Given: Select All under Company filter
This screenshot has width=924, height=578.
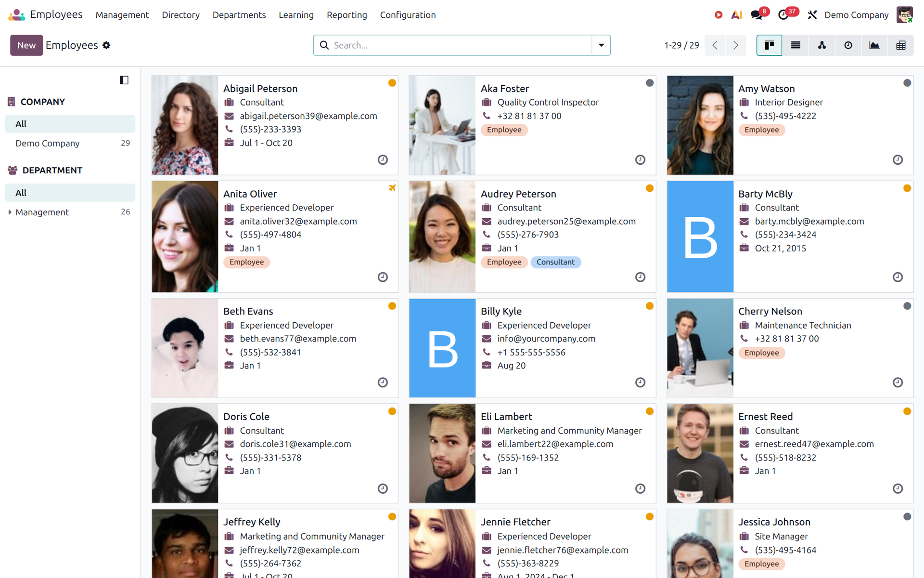Looking at the screenshot, I should [x=70, y=124].
